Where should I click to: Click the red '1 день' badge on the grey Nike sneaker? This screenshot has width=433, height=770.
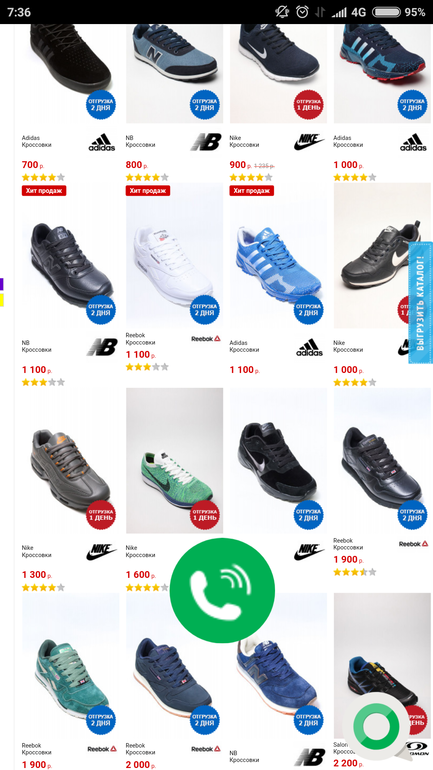click(101, 515)
